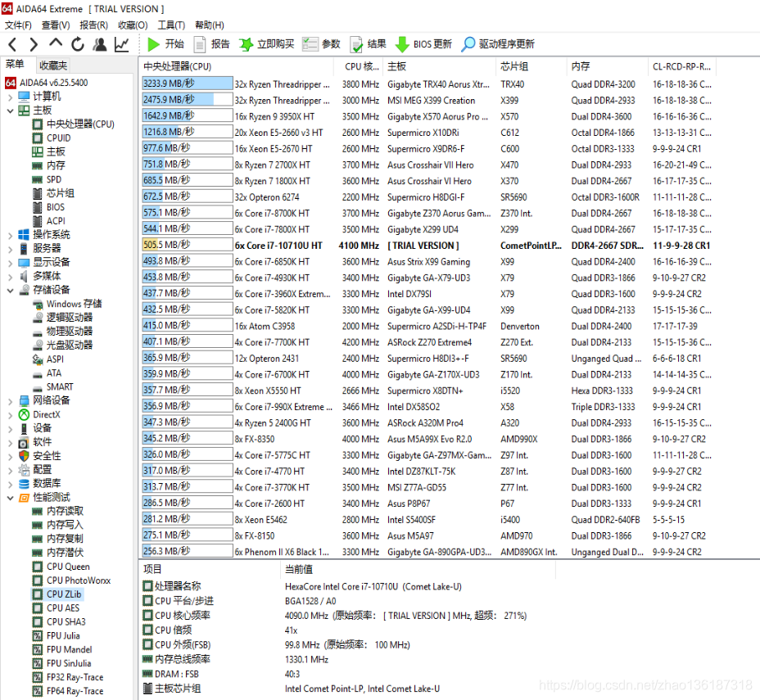Expand the 计算机 tree node

tap(10, 97)
